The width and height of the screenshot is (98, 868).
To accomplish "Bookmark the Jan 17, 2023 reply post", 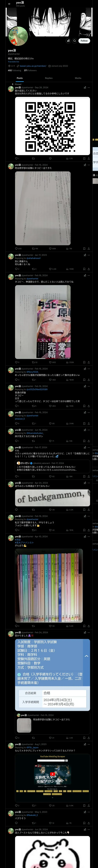I will (84, 269).
